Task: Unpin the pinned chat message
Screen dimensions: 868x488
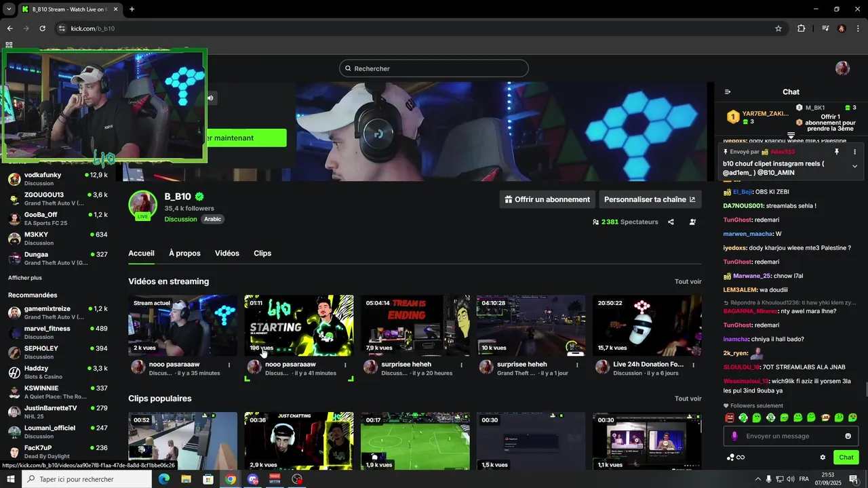Action: click(837, 152)
